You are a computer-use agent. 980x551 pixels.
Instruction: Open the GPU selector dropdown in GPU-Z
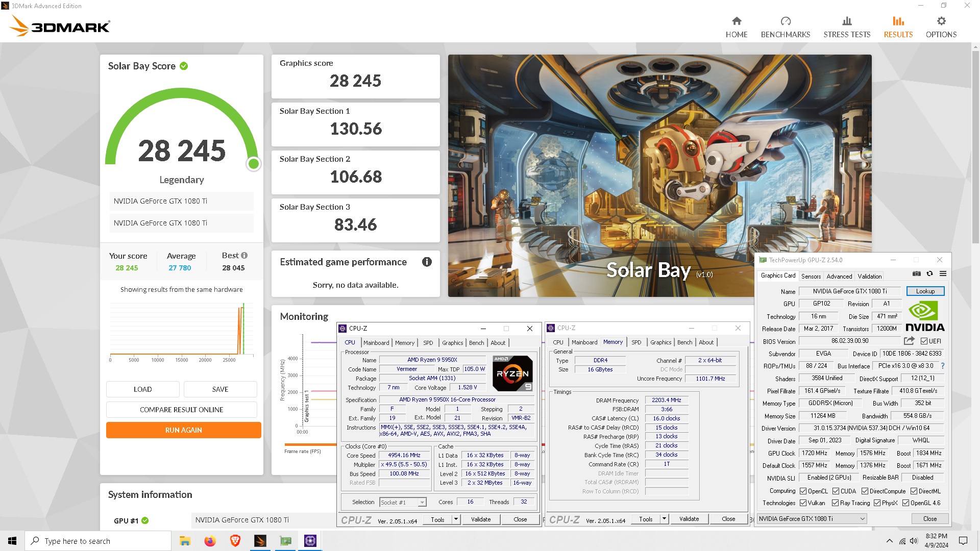tap(812, 519)
